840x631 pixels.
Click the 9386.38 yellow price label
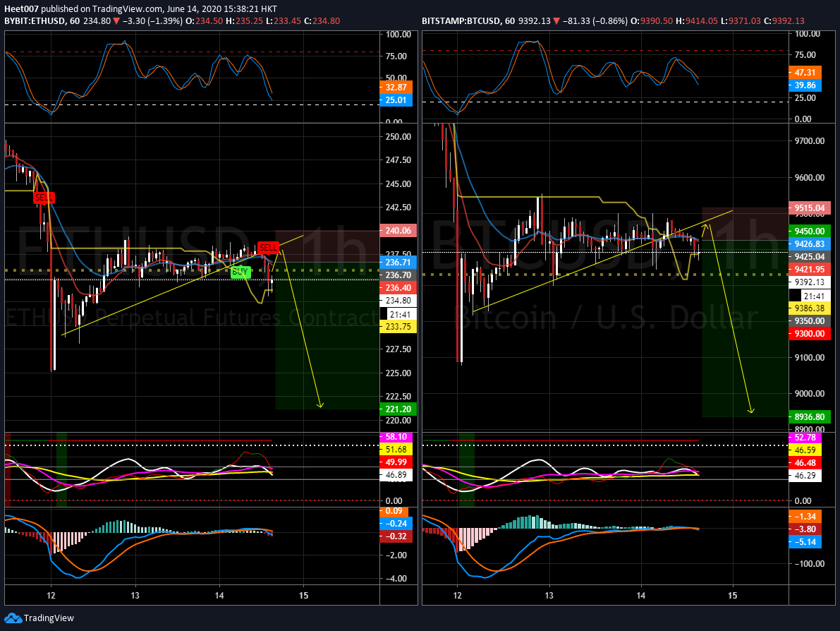pyautogui.click(x=810, y=308)
